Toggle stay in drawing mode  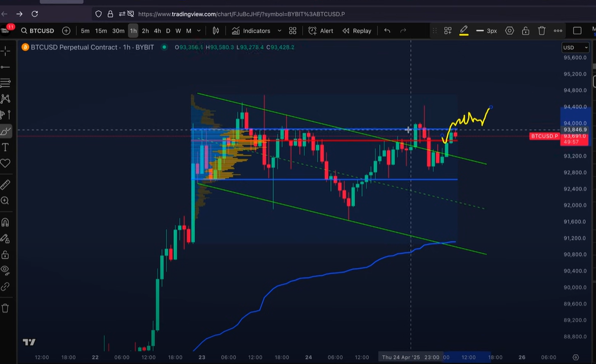(x=5, y=239)
